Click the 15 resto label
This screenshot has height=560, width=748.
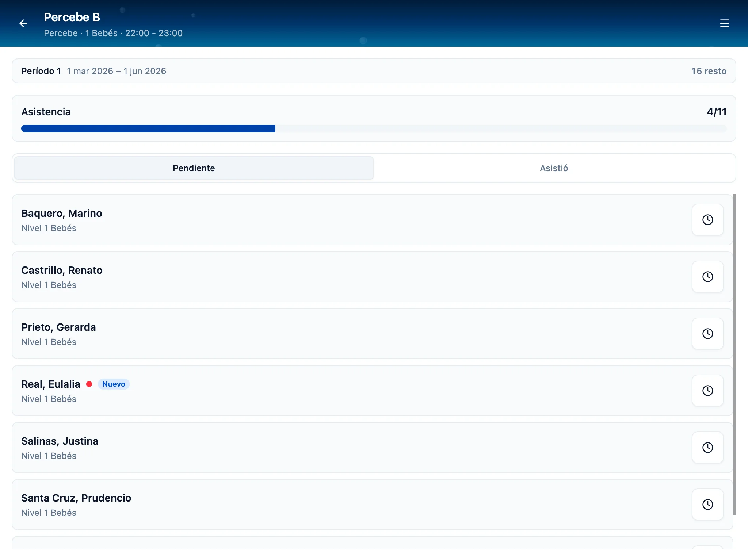708,71
